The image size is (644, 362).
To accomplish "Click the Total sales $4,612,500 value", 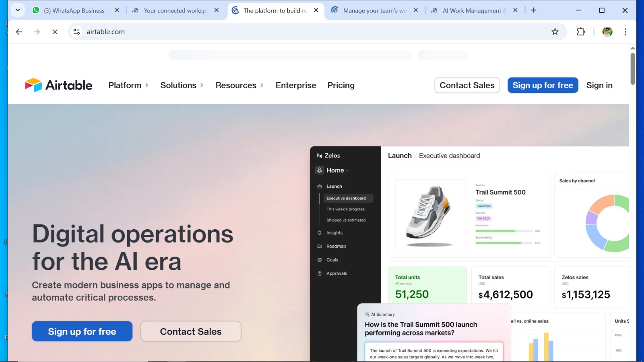I will (x=506, y=295).
